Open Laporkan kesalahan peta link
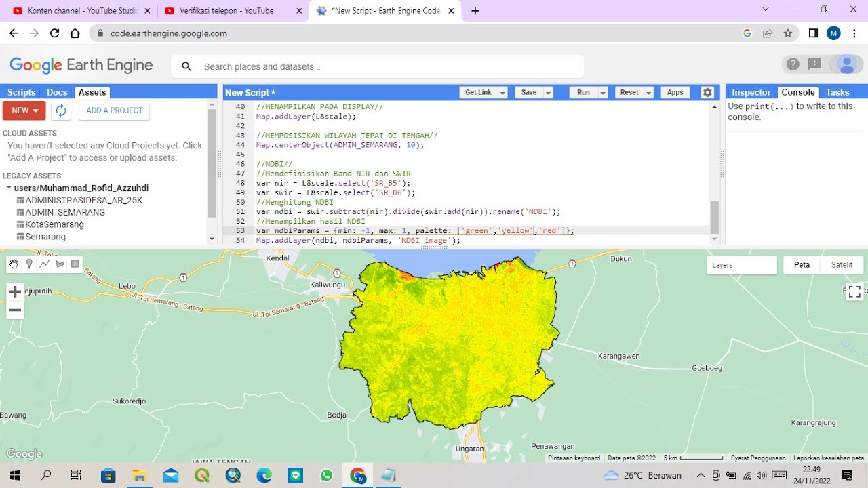 tap(829, 458)
